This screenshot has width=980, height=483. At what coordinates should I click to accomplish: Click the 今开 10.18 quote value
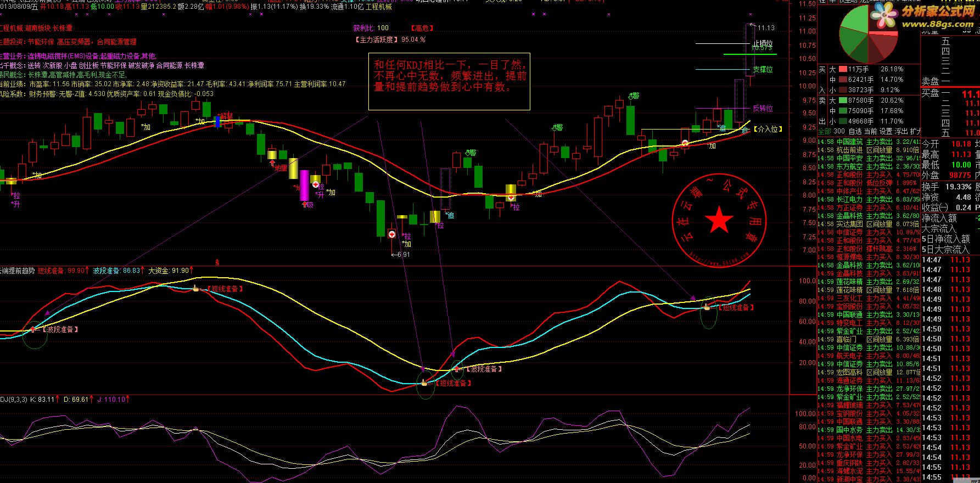coord(961,144)
